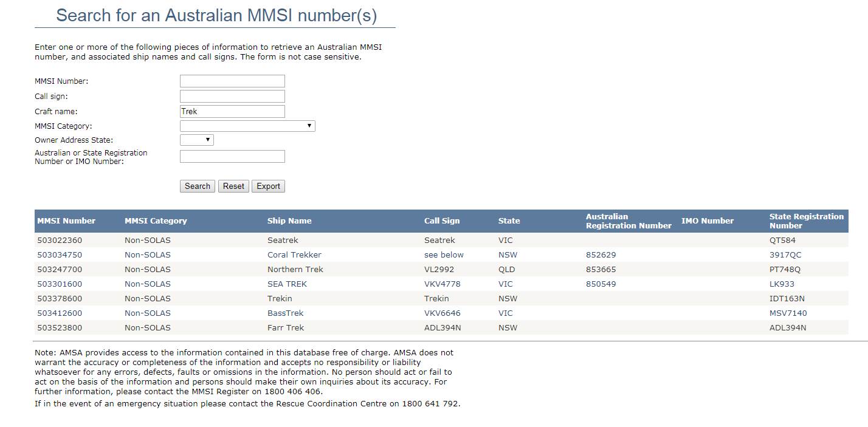868x427 pixels.
Task: Select the SEA TREK ship row
Action: click(x=287, y=284)
